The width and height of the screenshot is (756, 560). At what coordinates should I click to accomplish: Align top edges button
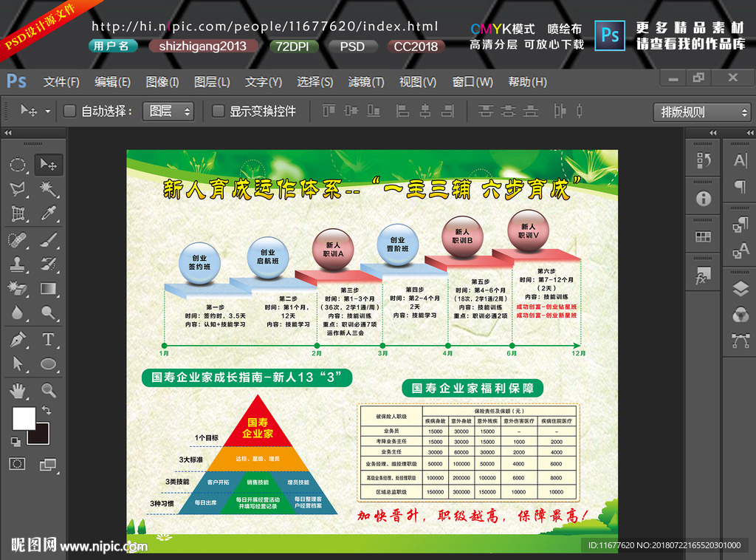click(x=329, y=112)
